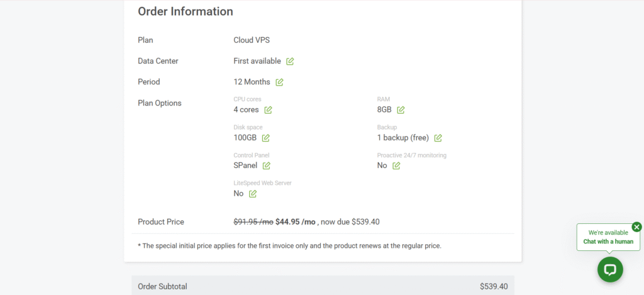Click the LiteSpeed Web Server edit icon
This screenshot has width=644, height=295.
pyautogui.click(x=252, y=194)
